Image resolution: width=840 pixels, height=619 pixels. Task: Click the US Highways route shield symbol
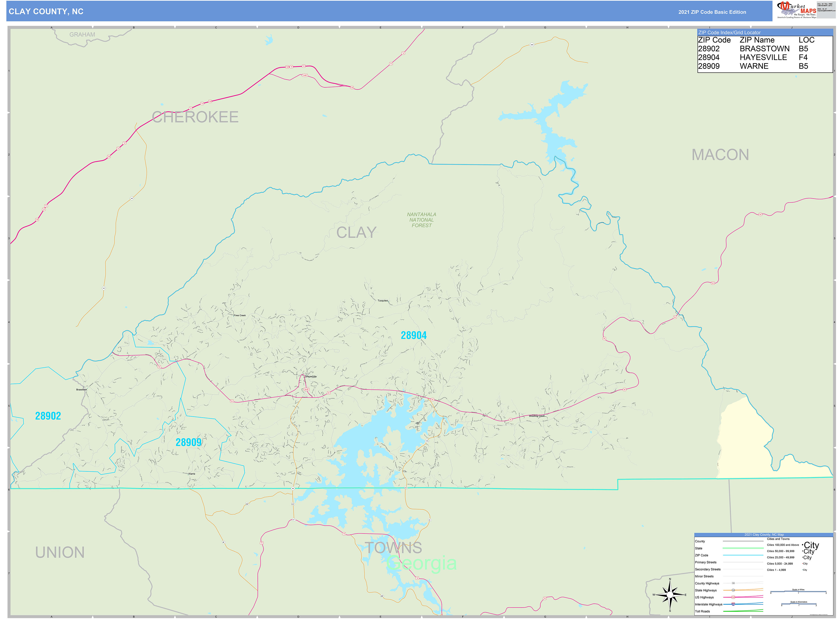(733, 597)
